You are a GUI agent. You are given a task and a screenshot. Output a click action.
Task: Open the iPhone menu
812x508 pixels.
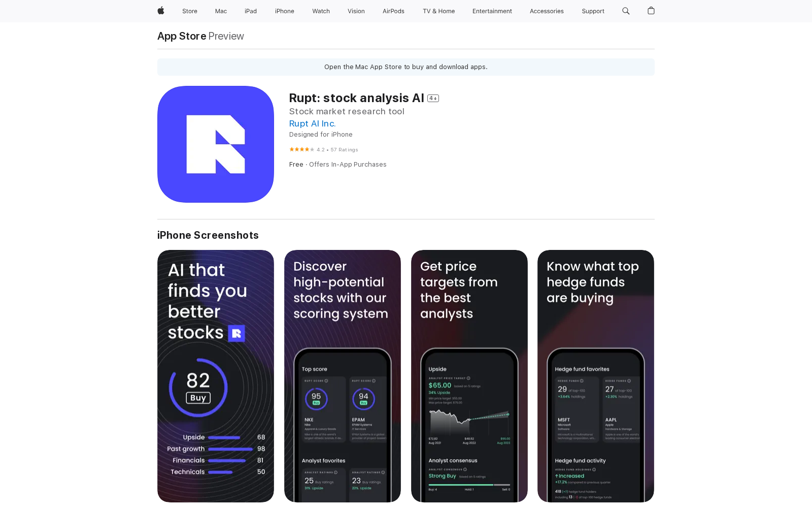click(x=285, y=11)
